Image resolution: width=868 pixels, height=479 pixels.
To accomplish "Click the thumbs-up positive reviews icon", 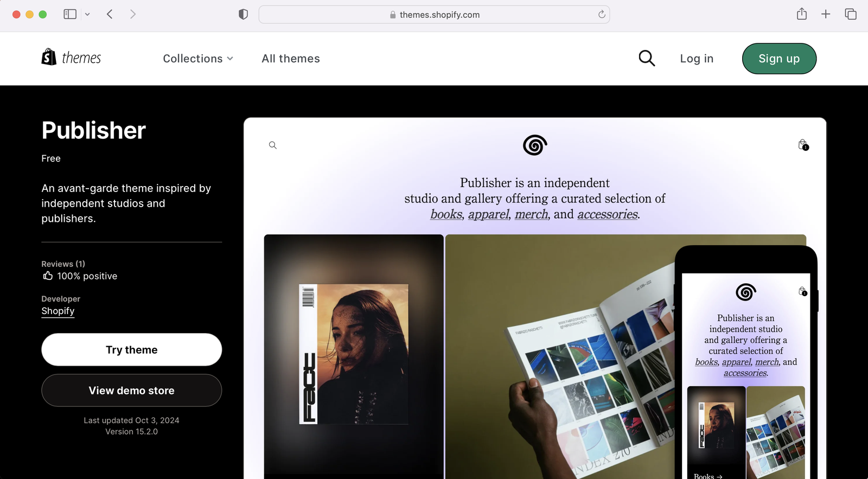I will (x=48, y=276).
